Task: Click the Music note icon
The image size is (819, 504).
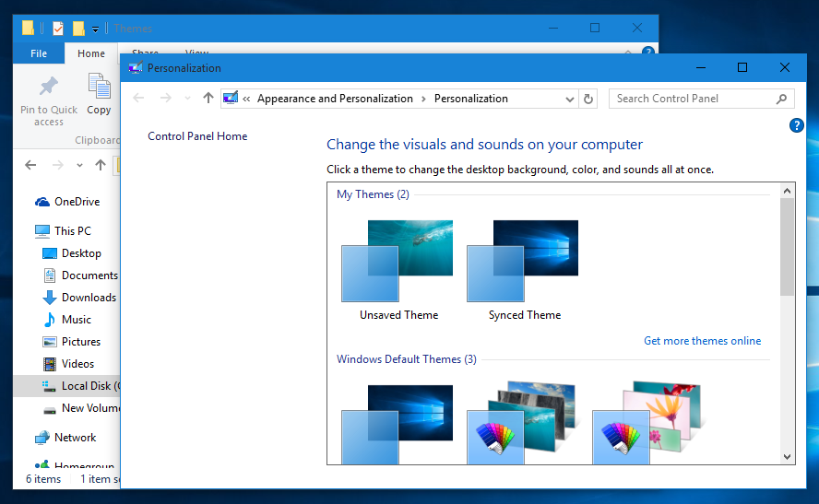Action: [50, 320]
